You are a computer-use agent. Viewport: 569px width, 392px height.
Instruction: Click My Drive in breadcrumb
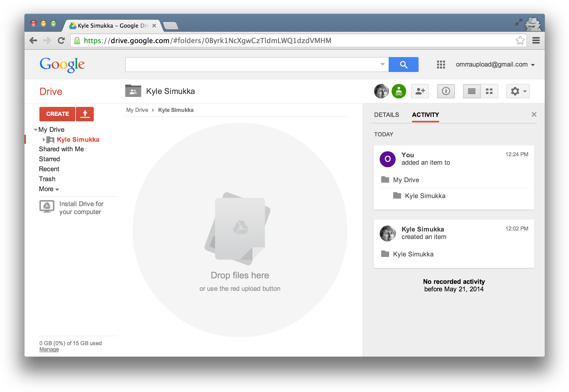point(137,110)
